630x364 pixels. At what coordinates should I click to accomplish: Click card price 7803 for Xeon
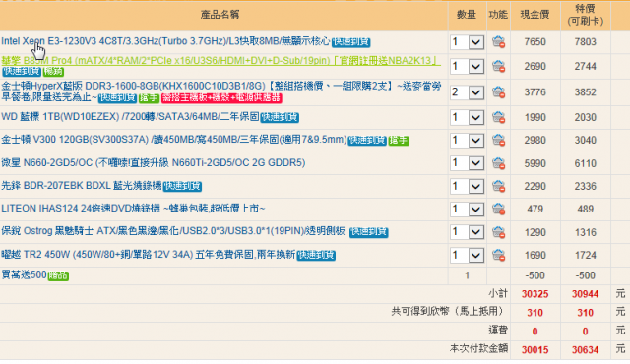585,42
